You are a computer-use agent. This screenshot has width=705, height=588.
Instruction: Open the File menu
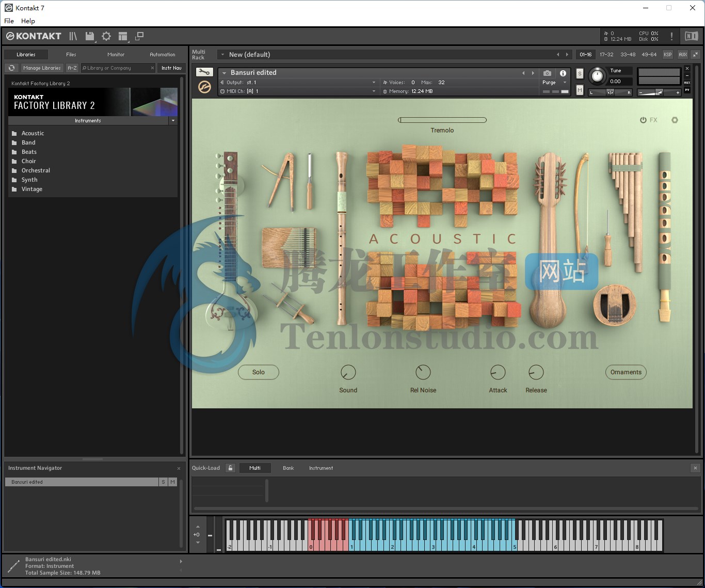pos(9,21)
